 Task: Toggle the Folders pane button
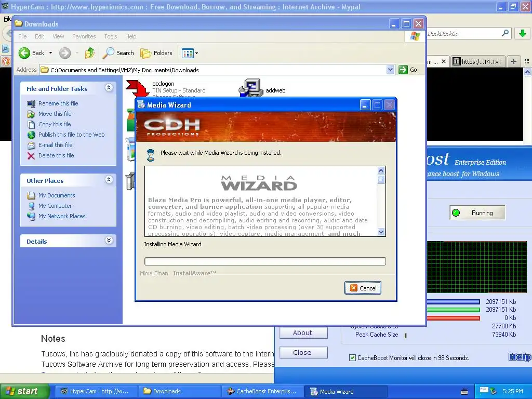coord(156,53)
